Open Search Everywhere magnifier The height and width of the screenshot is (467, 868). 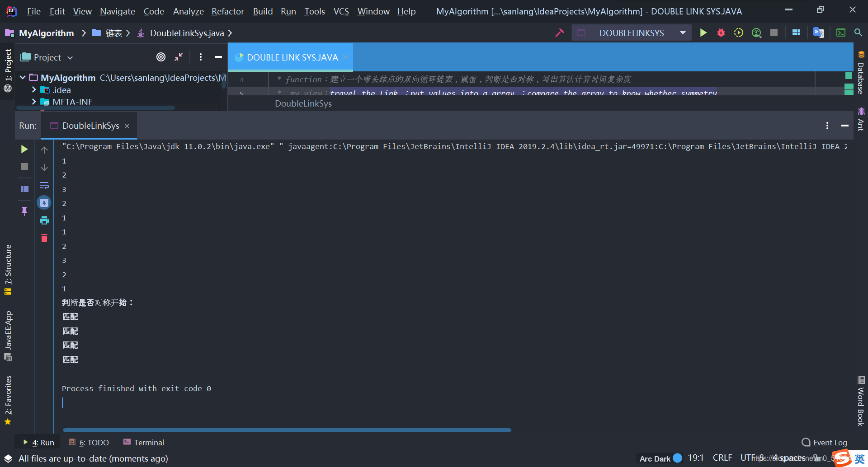858,33
